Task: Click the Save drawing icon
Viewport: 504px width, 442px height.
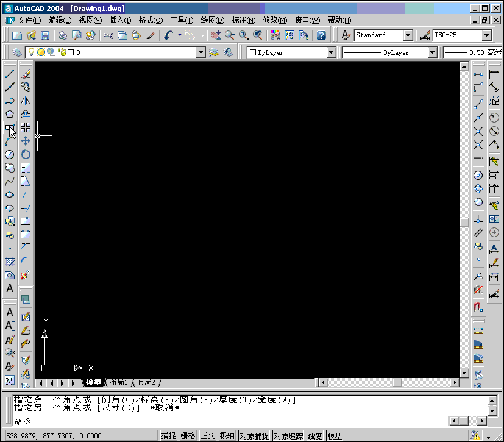Action: [x=44, y=35]
